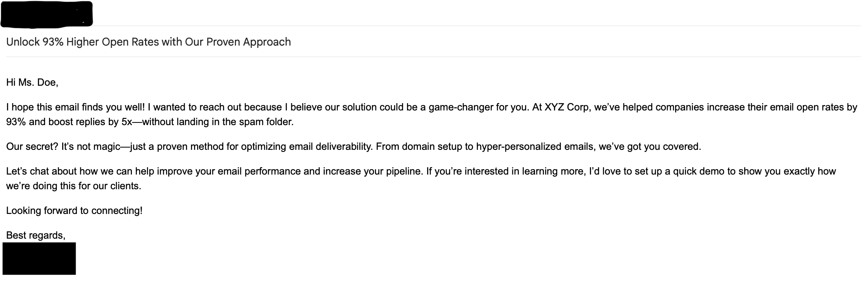The width and height of the screenshot is (868, 285).
Task: Click the phrase "boost replies by 5x"
Action: point(90,122)
